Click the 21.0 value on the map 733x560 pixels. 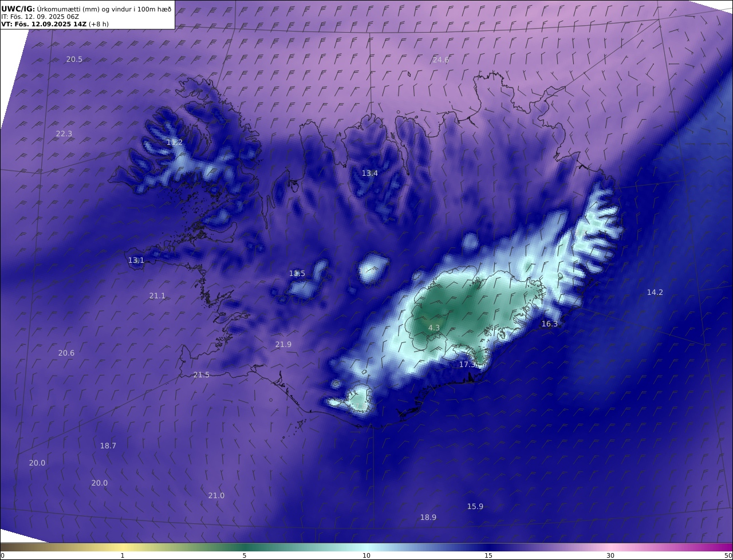tap(216, 496)
